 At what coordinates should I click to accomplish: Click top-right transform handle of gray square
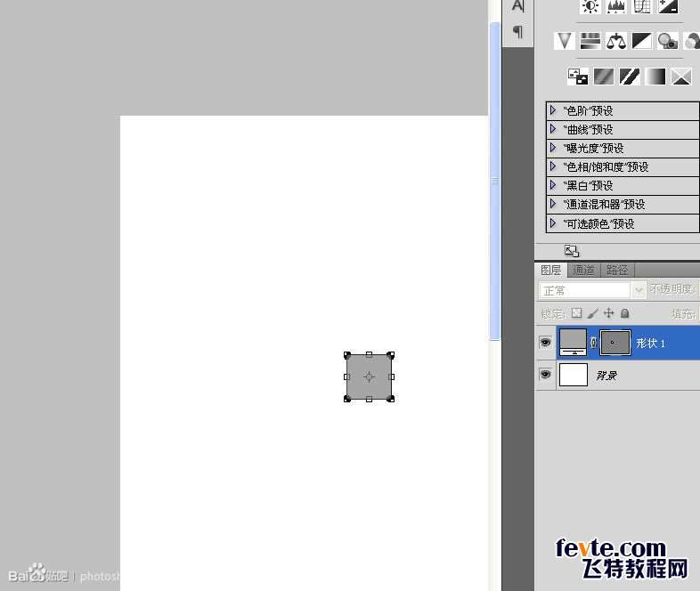[391, 355]
